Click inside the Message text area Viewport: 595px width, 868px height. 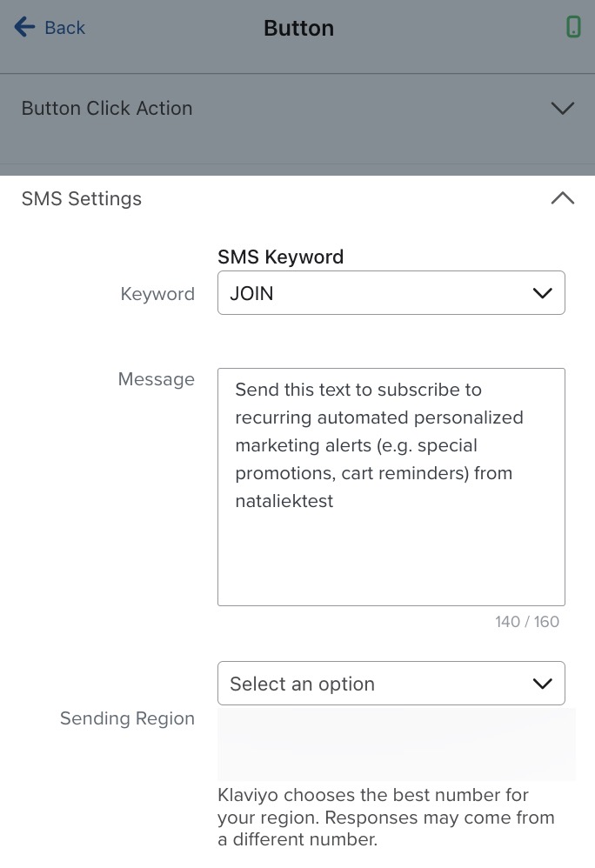[x=391, y=486]
